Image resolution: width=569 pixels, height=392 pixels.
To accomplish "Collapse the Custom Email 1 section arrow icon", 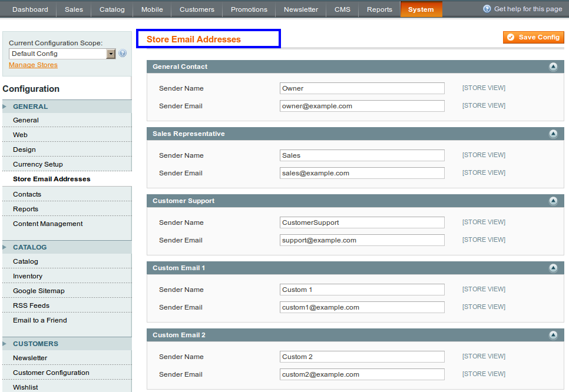I will coord(553,268).
